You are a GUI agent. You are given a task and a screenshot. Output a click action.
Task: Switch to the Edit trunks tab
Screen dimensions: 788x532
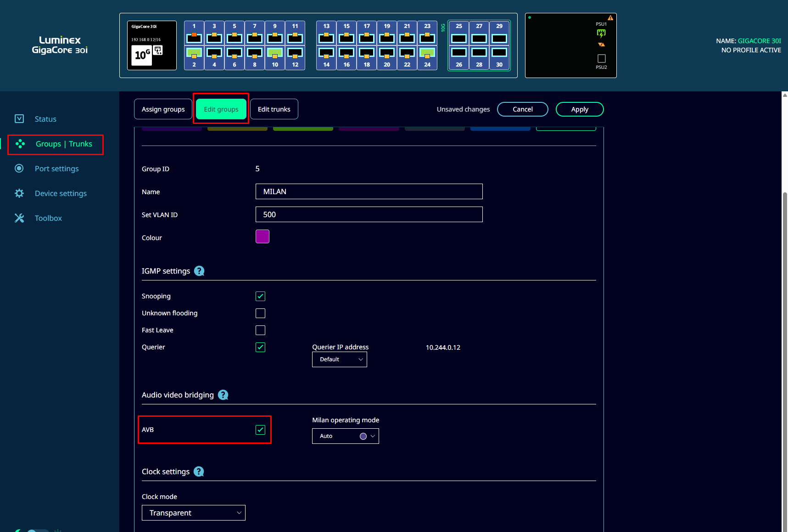[x=274, y=109]
